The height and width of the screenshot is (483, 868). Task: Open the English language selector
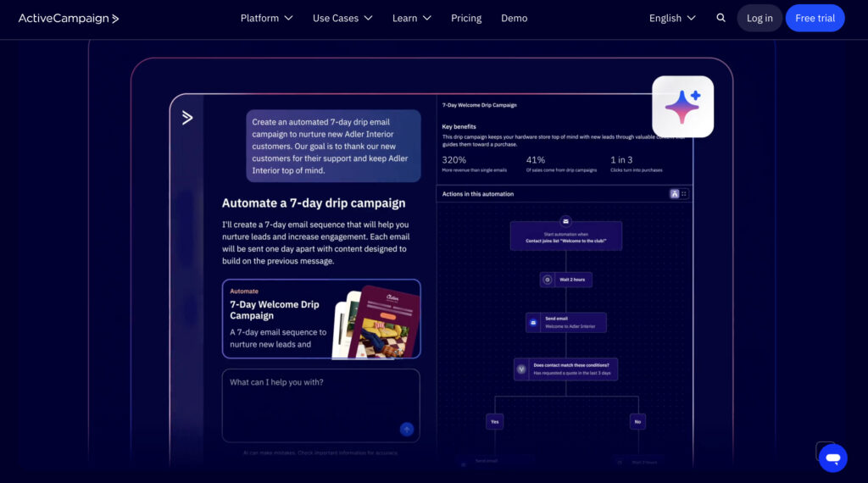(x=672, y=19)
